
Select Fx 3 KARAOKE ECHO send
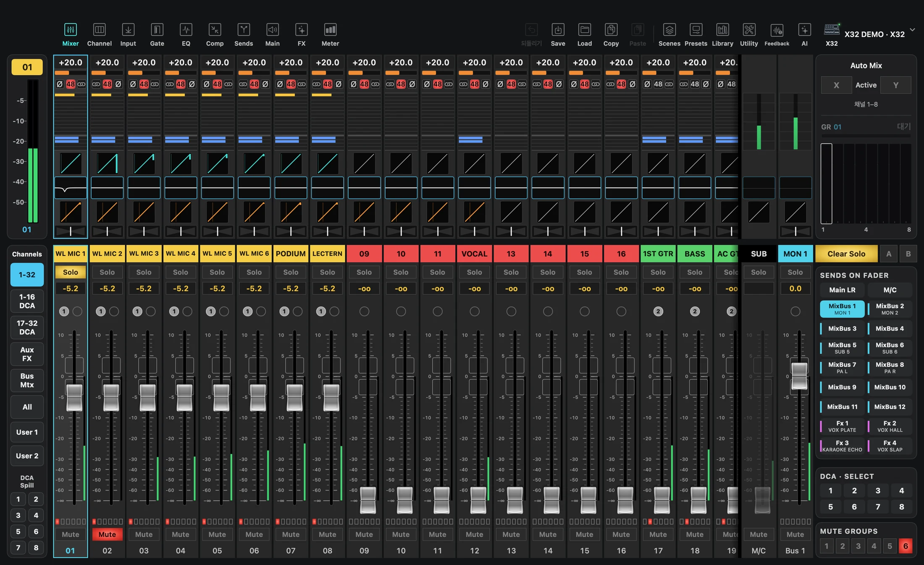click(842, 446)
